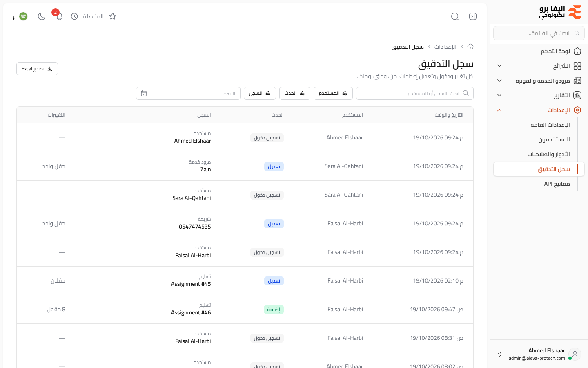The height and width of the screenshot is (368, 588).
Task: Open the recent history clock icon
Action: [74, 16]
